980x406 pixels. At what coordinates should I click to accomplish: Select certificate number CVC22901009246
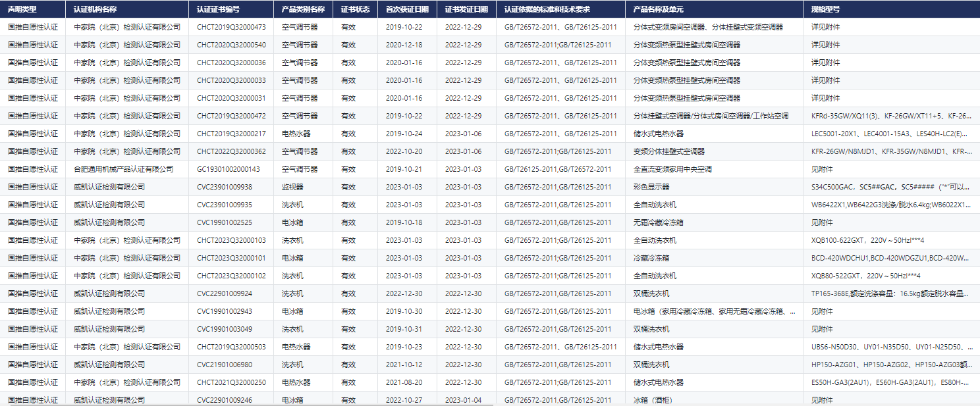(x=224, y=400)
